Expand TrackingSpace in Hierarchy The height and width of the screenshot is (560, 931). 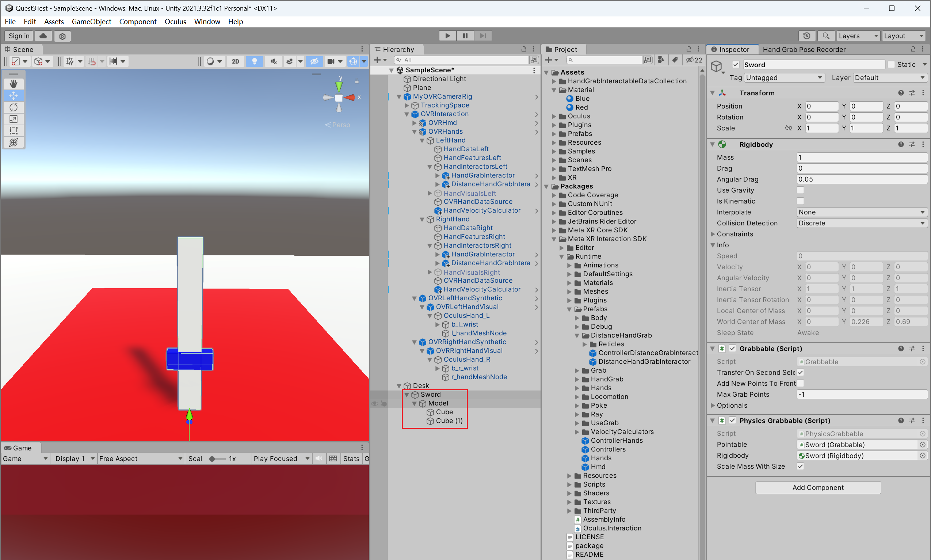407,105
